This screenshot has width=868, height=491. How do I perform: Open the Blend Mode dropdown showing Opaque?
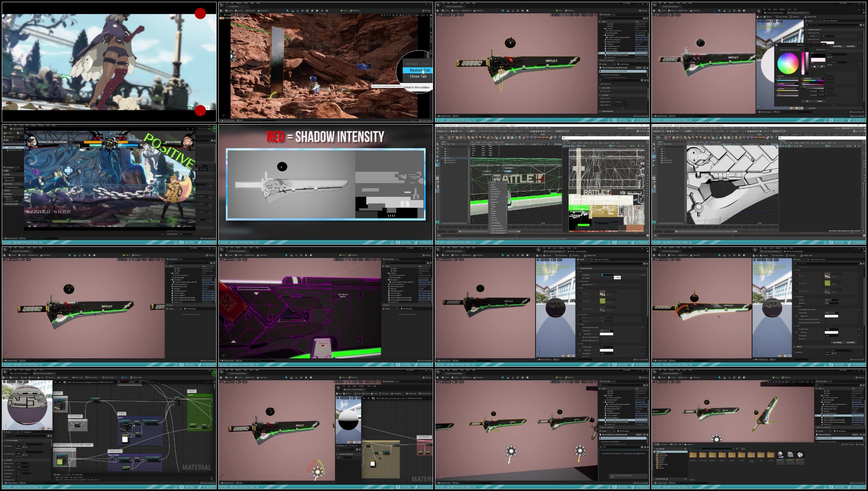23,467
